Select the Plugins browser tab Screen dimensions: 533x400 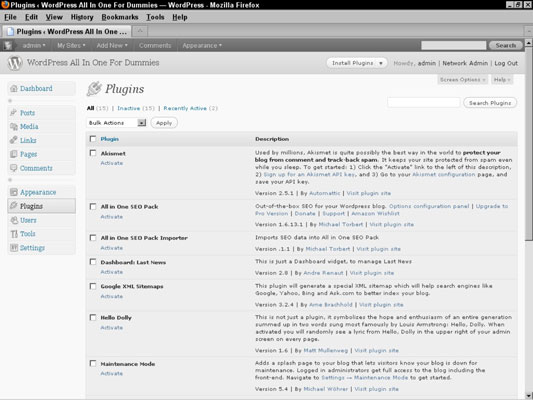pos(67,32)
